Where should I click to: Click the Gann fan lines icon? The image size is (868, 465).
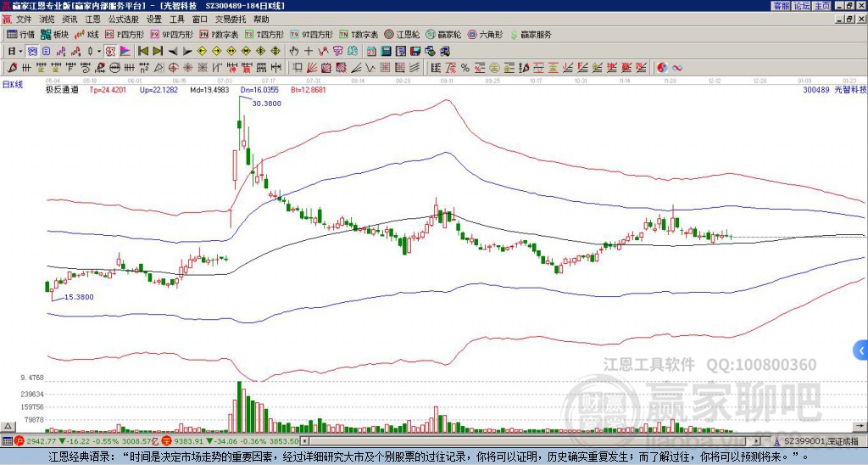point(312,68)
